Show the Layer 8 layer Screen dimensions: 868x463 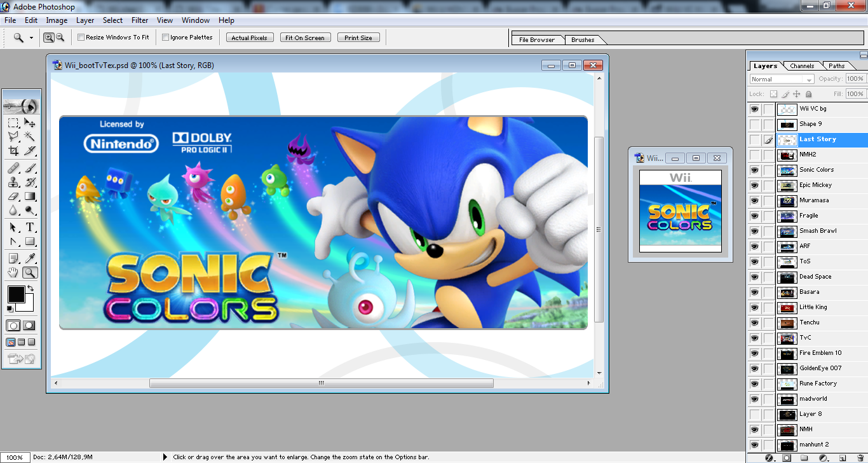coord(755,414)
